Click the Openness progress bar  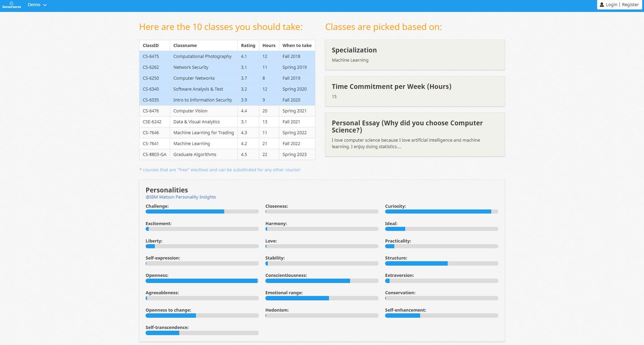pyautogui.click(x=202, y=281)
